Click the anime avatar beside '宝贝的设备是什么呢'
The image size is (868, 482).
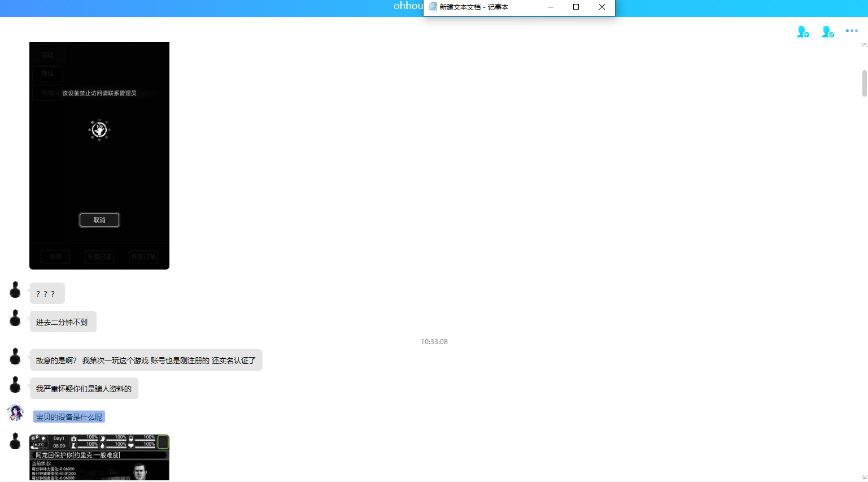[15, 413]
